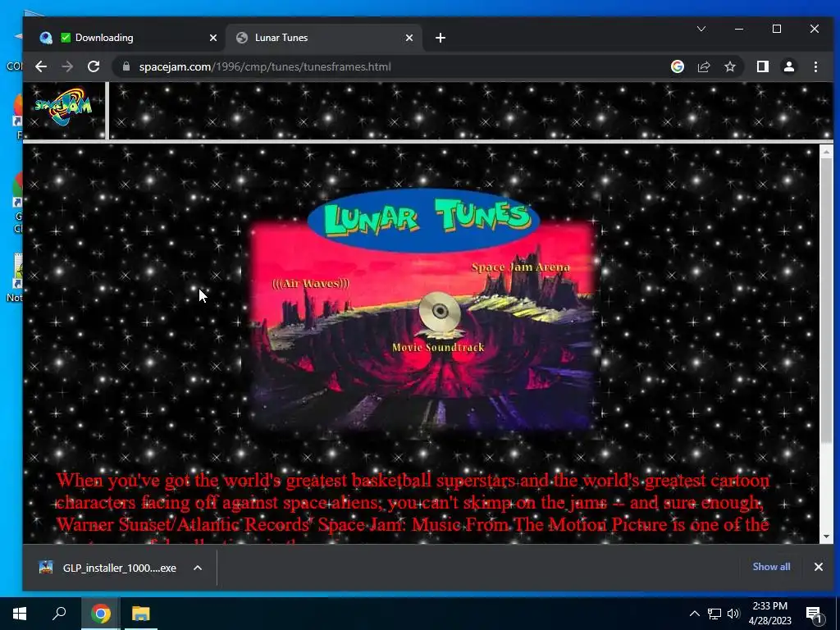Open the volume control
Viewport: 840px width, 630px height.
[x=733, y=614]
